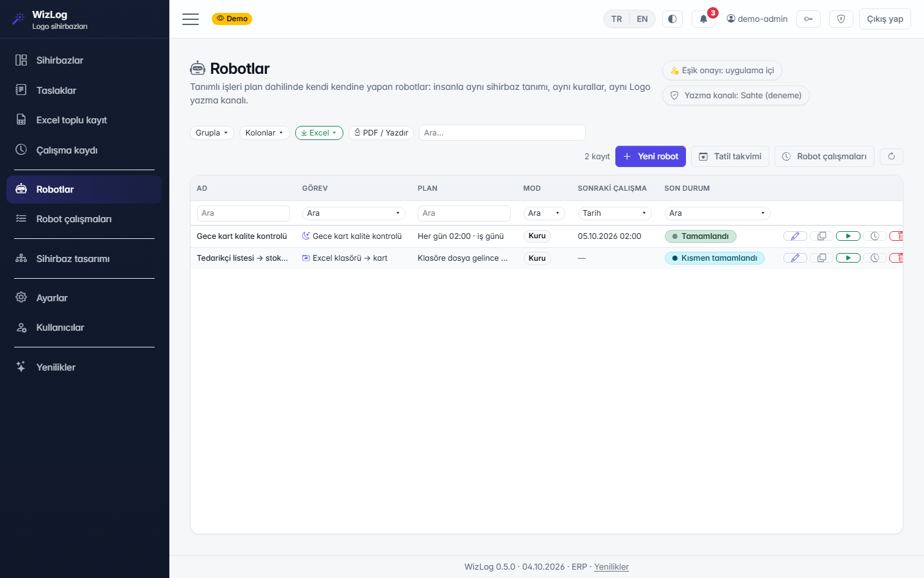This screenshot has width=924, height=578.
Task: Edit the Tedarikçi listesi robot
Action: coord(795,258)
